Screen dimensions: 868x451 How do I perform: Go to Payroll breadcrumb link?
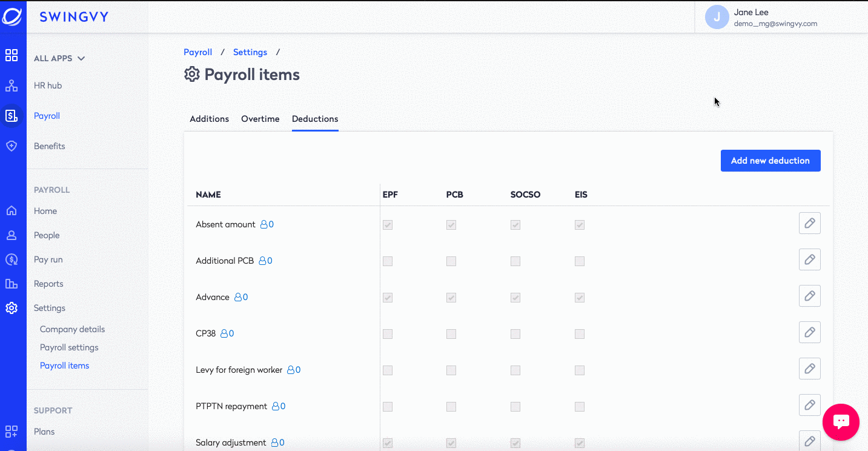coord(198,52)
